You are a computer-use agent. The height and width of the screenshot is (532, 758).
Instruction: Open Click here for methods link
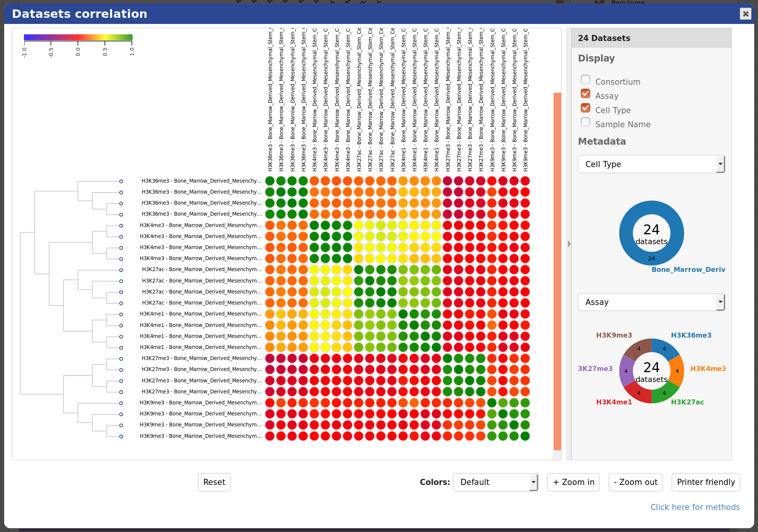click(695, 507)
